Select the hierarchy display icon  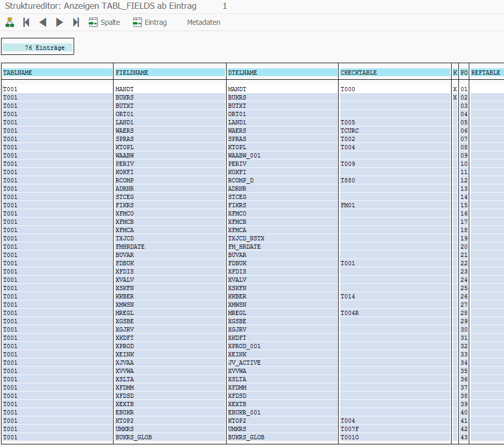click(9, 22)
